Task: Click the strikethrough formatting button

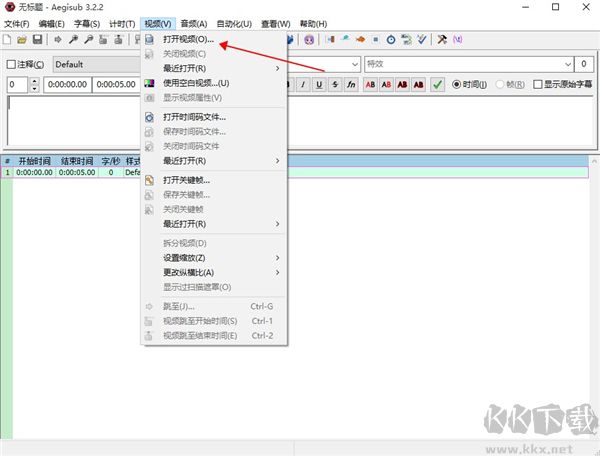Action: [x=335, y=85]
